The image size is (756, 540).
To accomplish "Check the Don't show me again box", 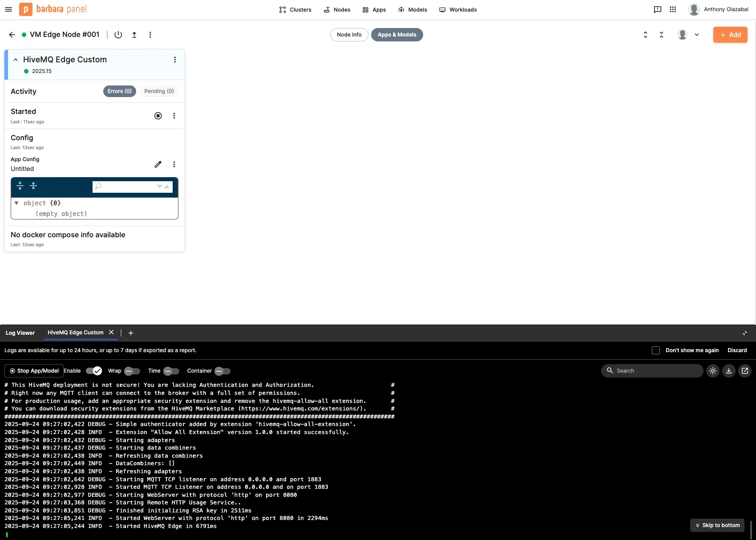I will point(656,350).
